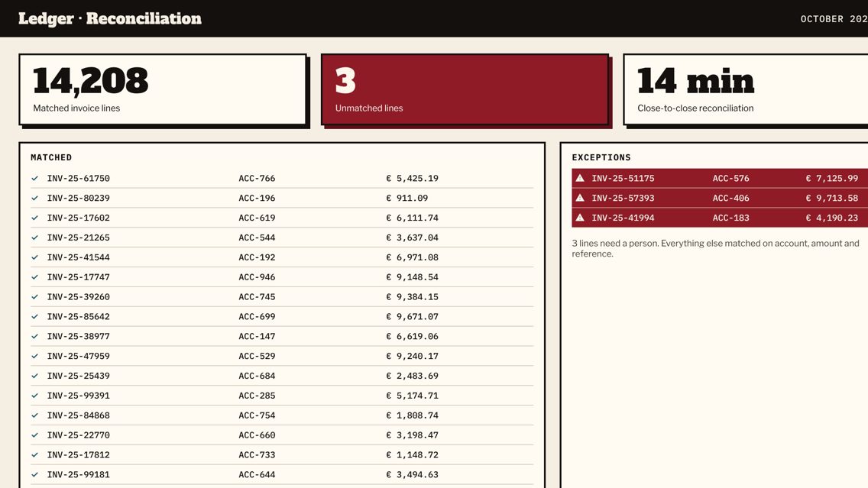Select invoice number INV-25-41544
Image resolution: width=868 pixels, height=488 pixels.
(79, 257)
